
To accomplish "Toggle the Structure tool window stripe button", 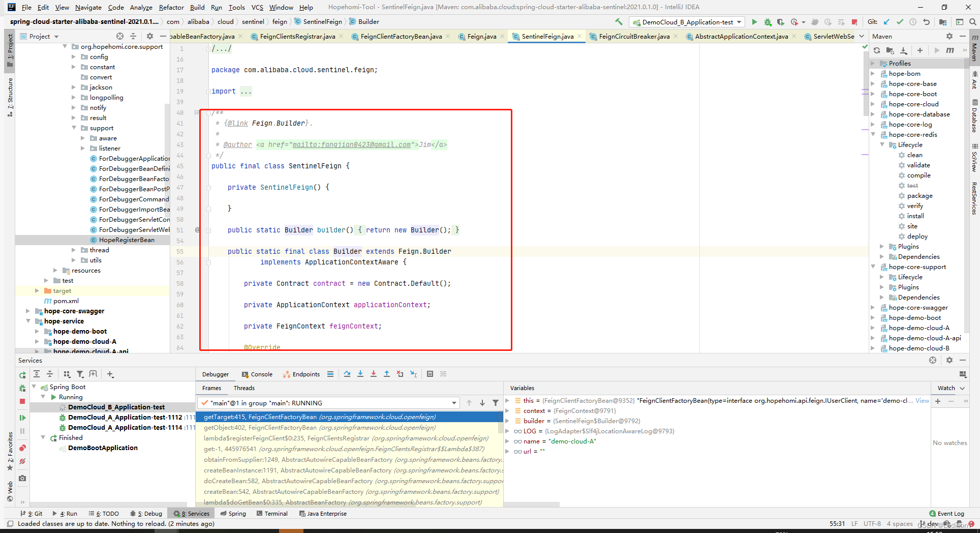I will click(10, 97).
